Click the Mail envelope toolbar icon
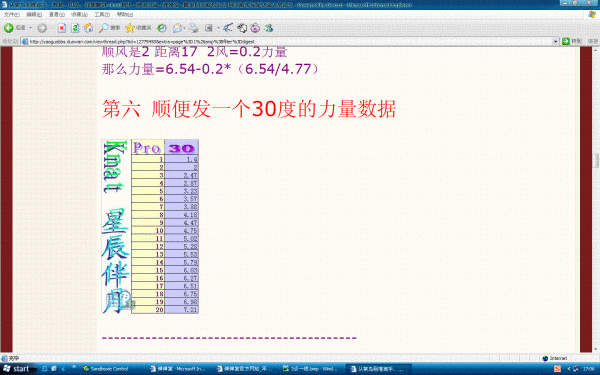Viewport: 600px width, 375px height. tap(177, 28)
